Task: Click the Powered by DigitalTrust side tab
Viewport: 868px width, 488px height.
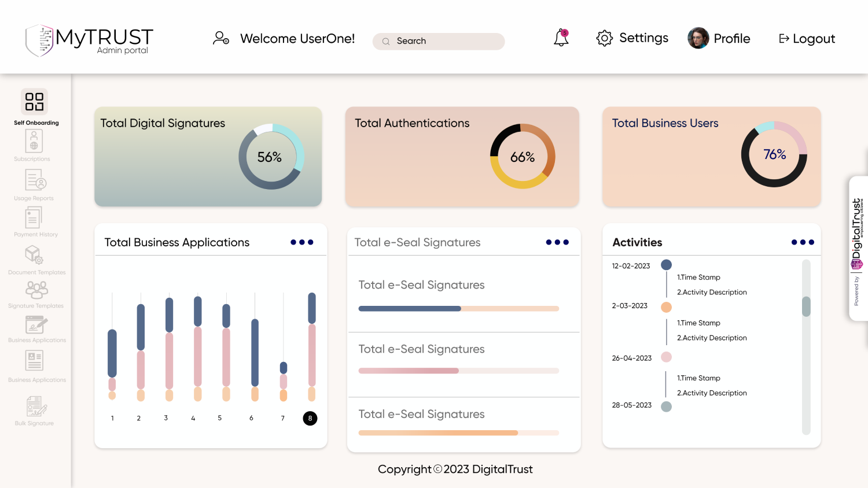Action: (858, 249)
